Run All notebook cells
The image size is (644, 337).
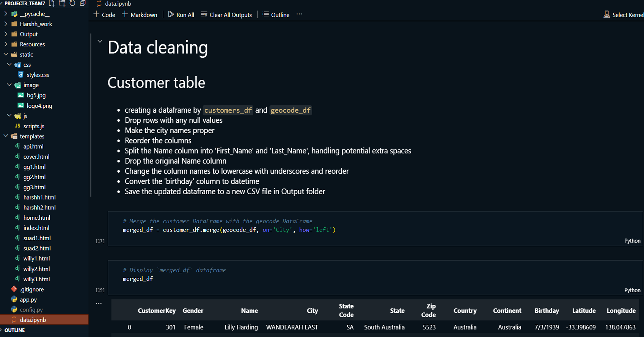[x=181, y=15]
